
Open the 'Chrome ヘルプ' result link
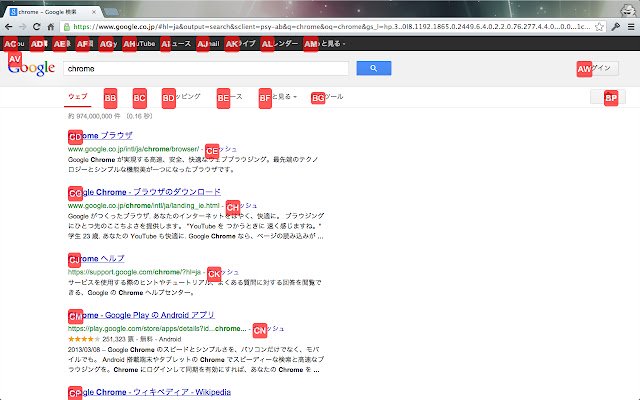coord(96,258)
